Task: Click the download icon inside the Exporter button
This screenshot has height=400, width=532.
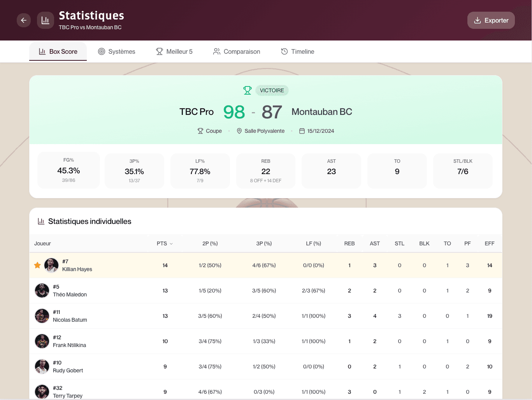Action: point(477,20)
